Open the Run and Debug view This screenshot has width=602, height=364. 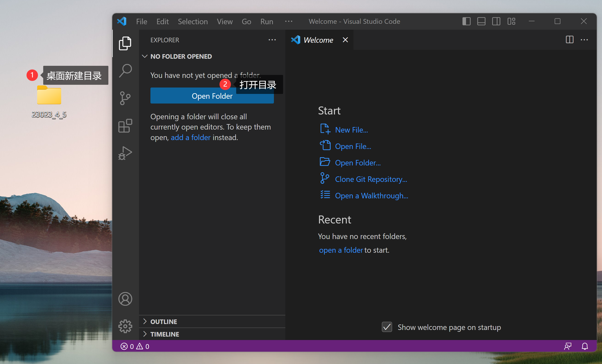tap(125, 153)
